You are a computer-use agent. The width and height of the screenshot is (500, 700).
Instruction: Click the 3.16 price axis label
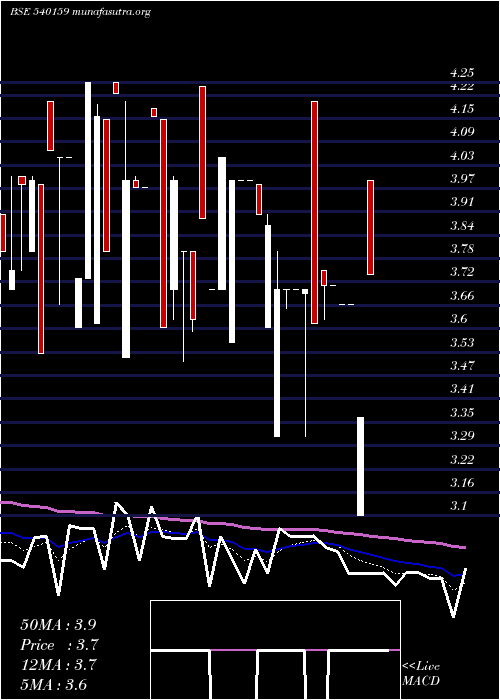tap(462, 483)
